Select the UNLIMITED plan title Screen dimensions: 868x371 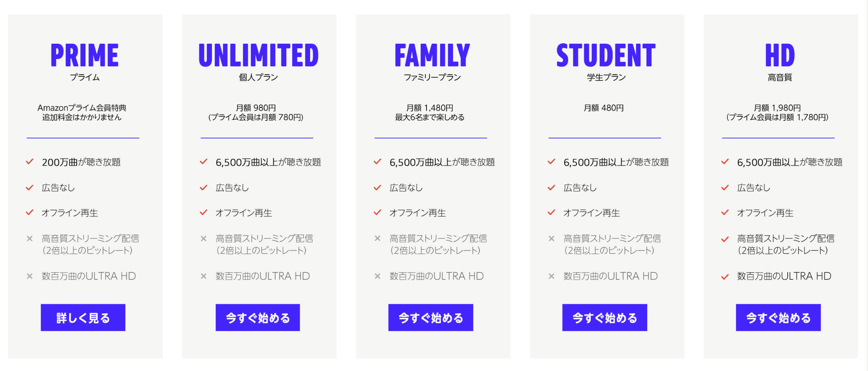(x=259, y=55)
